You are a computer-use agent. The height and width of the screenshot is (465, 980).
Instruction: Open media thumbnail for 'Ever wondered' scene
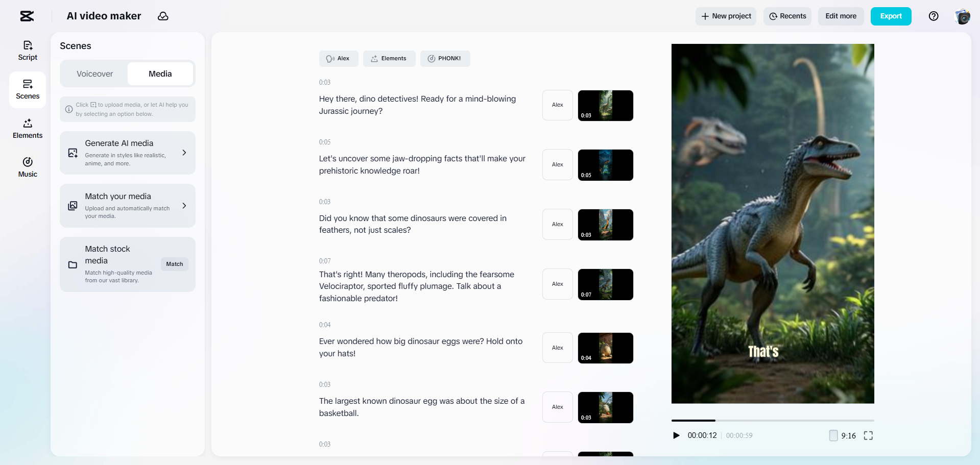(606, 348)
